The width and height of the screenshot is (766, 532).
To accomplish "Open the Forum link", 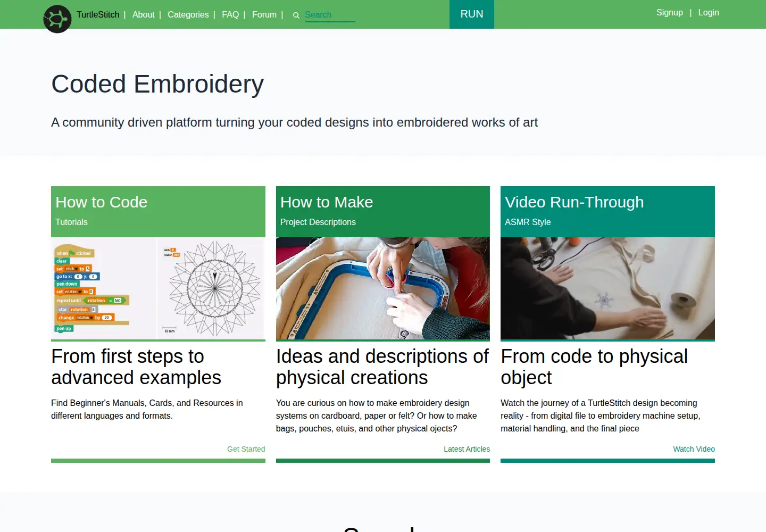I will (264, 15).
